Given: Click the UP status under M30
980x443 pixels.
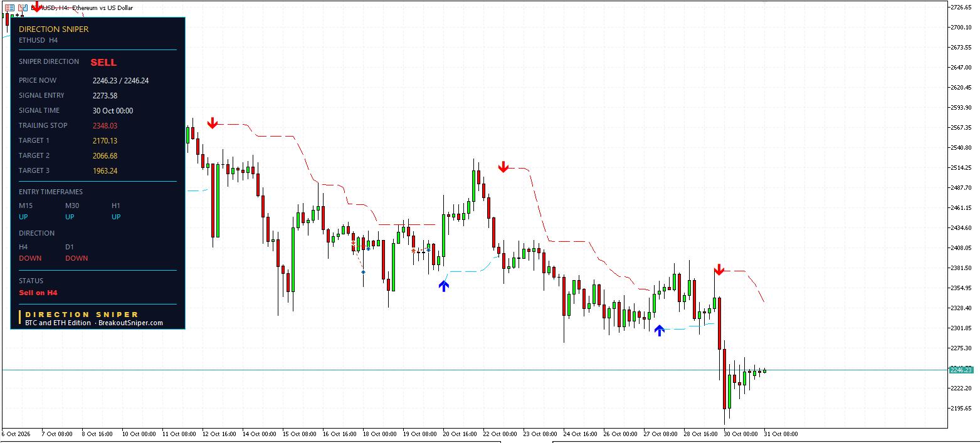Looking at the screenshot, I should (70, 217).
